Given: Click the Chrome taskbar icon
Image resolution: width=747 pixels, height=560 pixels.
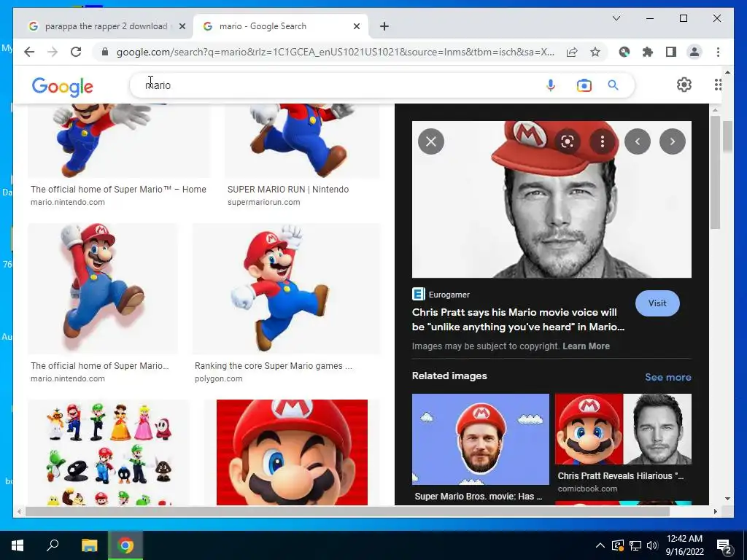Looking at the screenshot, I should tap(125, 545).
